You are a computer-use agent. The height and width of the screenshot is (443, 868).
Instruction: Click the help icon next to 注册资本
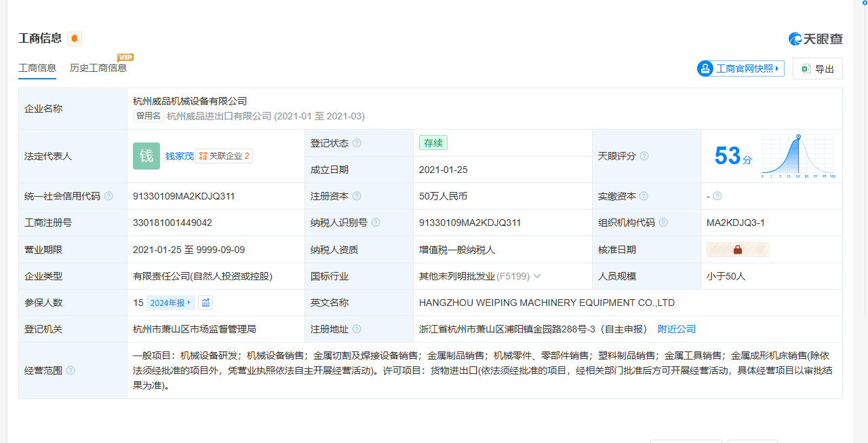pos(357,196)
